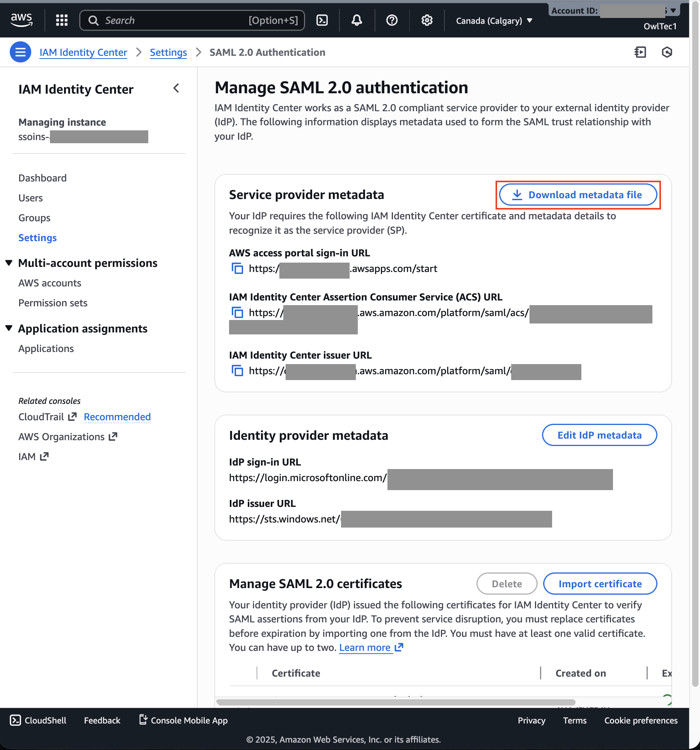Screen dimensions: 700x750
Task: Collapse the Application assignments section
Action: click(x=9, y=328)
